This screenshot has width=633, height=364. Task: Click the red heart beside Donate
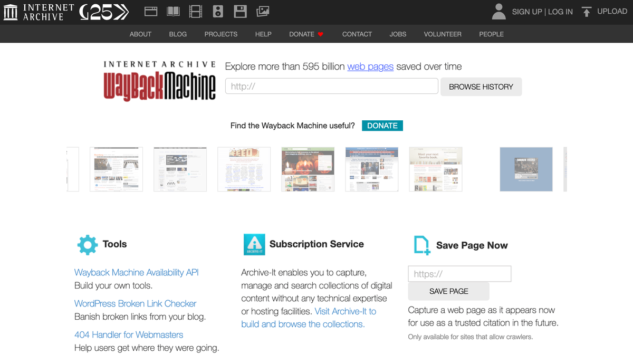tap(320, 34)
